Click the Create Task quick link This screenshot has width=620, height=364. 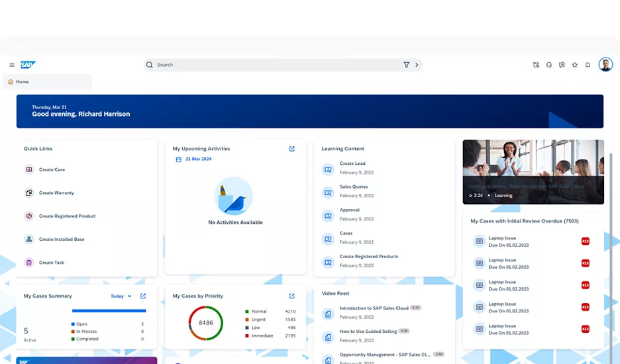click(x=52, y=263)
